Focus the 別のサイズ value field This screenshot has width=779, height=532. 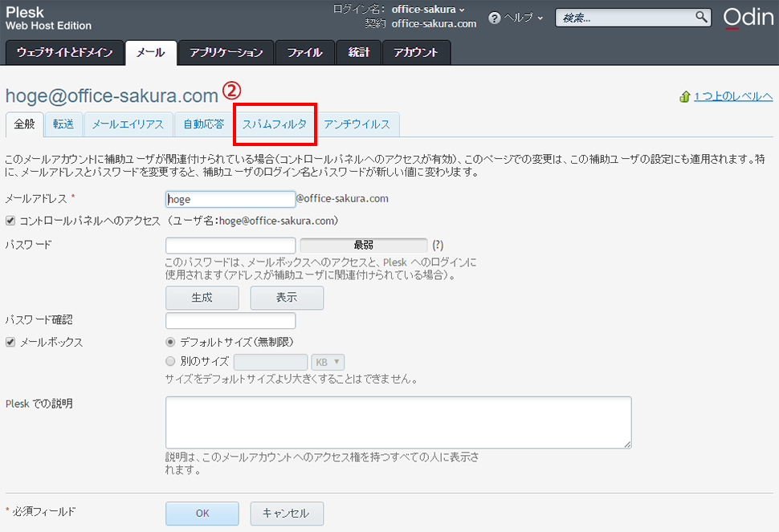coord(271,362)
